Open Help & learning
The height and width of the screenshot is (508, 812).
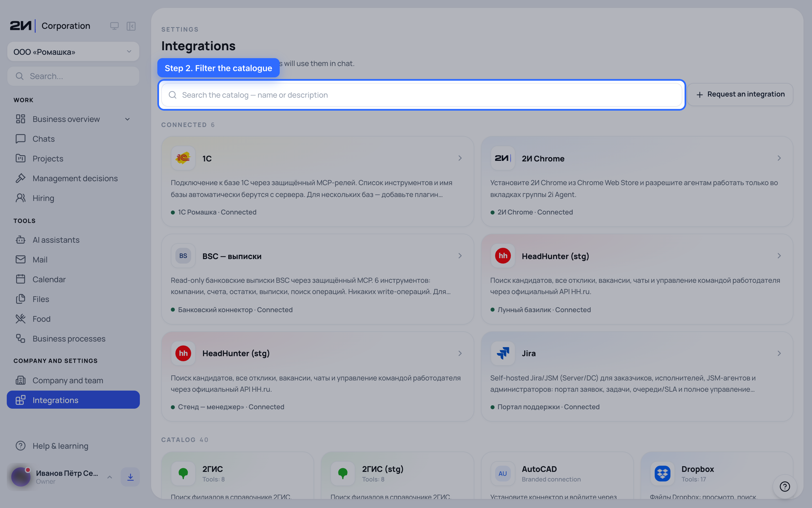point(73,446)
